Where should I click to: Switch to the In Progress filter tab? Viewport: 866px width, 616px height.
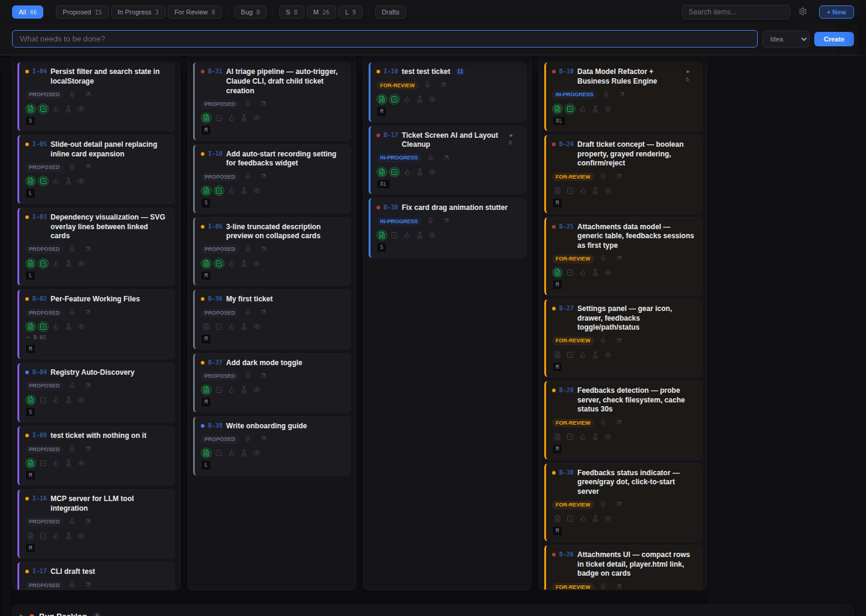tap(138, 12)
